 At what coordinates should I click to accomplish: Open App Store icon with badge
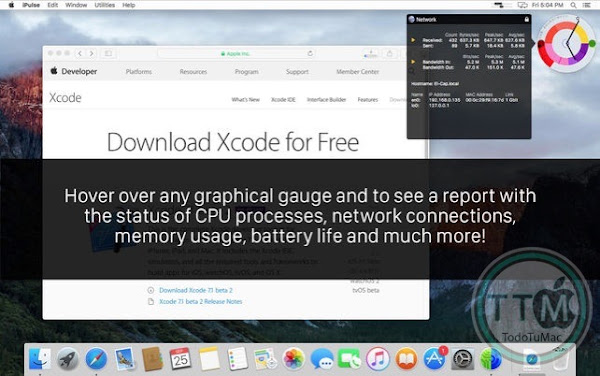435,358
